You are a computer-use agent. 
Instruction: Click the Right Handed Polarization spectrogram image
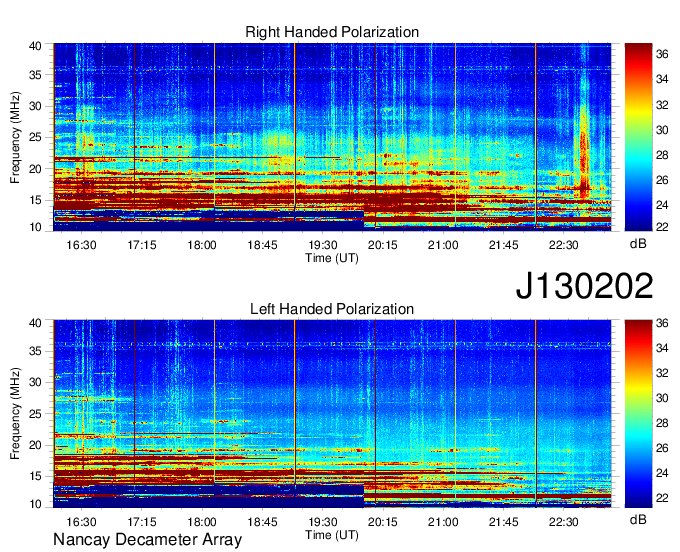pos(332,137)
